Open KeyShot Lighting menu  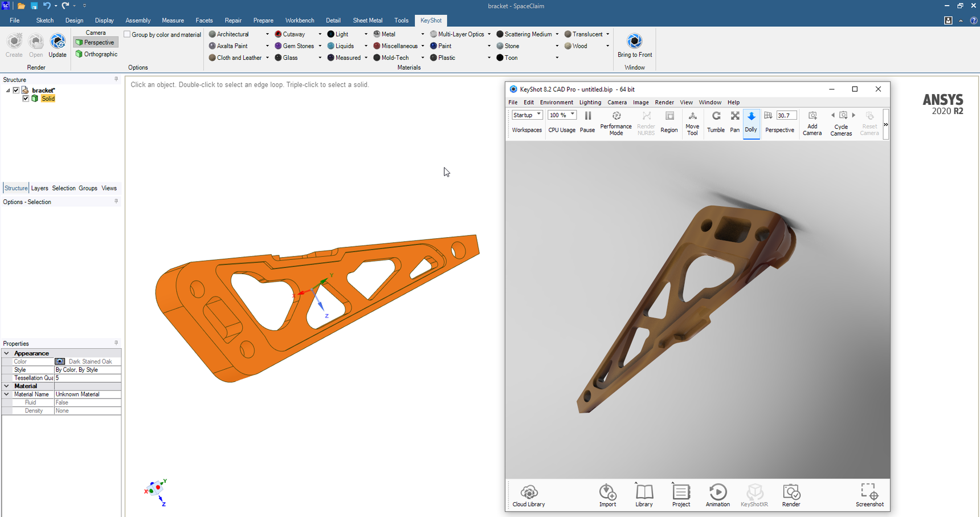click(x=590, y=103)
